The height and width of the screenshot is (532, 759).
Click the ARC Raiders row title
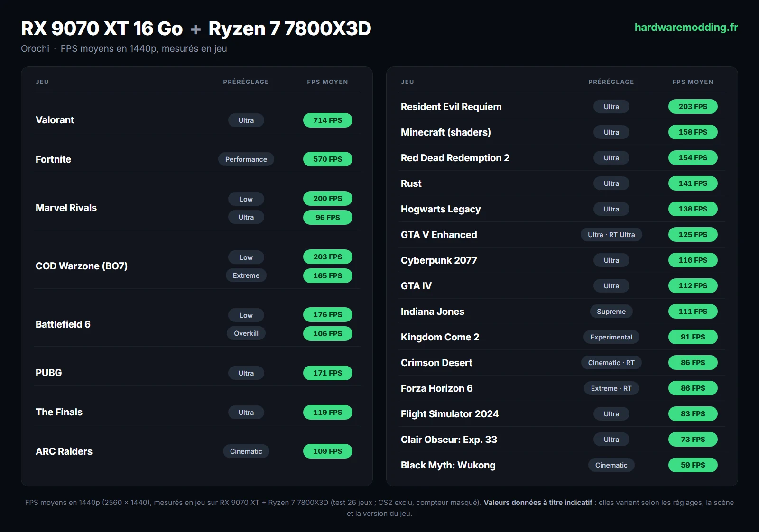pos(64,451)
